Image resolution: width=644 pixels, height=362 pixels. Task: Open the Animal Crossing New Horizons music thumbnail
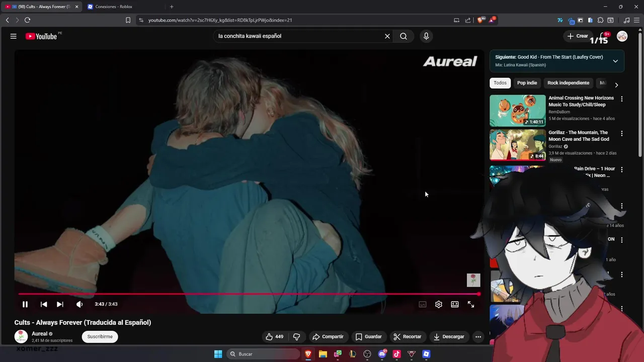click(518, 111)
